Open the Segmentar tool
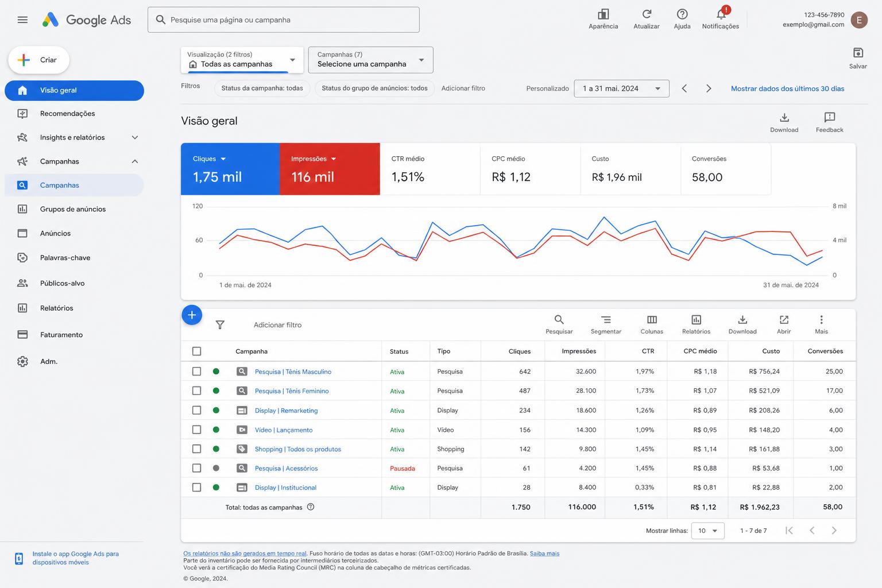Screen dimensions: 882x588 coord(606,320)
